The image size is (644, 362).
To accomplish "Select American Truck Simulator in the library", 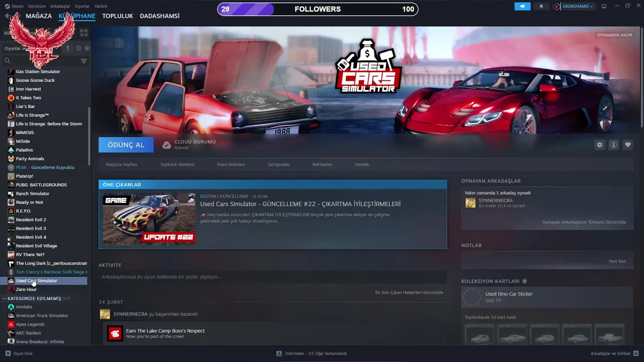I will pos(42,316).
